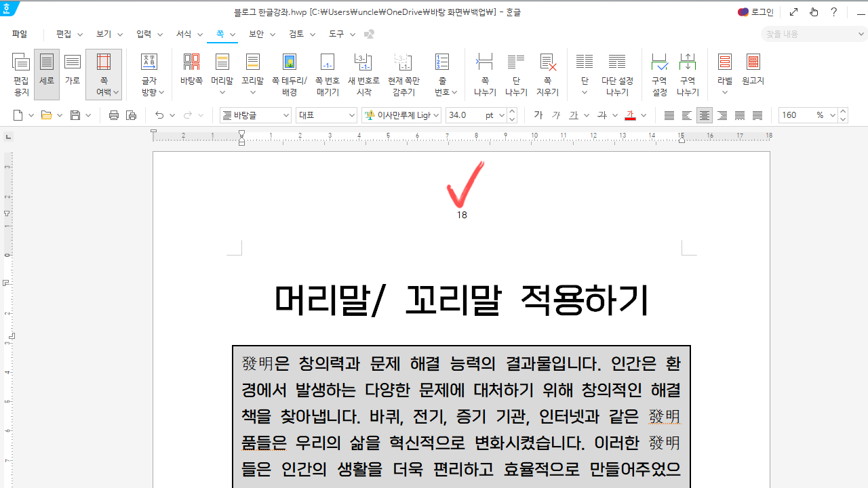Open the 파일 menu
The width and height of the screenshot is (868, 488).
click(20, 34)
